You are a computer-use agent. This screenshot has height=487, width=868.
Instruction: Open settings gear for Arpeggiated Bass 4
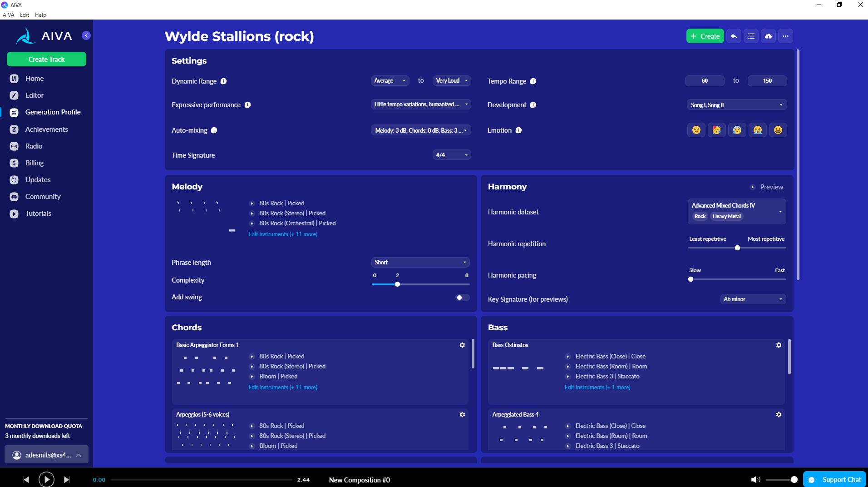click(x=779, y=415)
